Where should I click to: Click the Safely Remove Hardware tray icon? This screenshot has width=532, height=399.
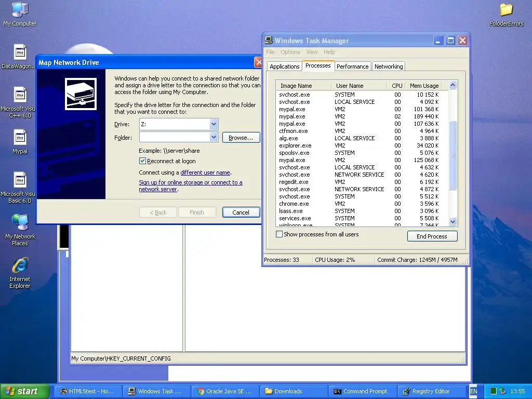(x=503, y=391)
